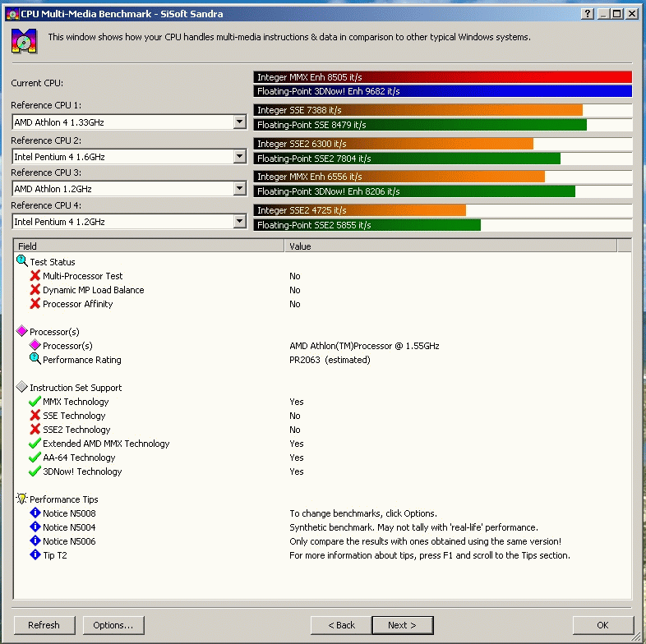The height and width of the screenshot is (644, 646).
Task: Click the green check beside 3DNow! Technology
Action: pos(35,471)
